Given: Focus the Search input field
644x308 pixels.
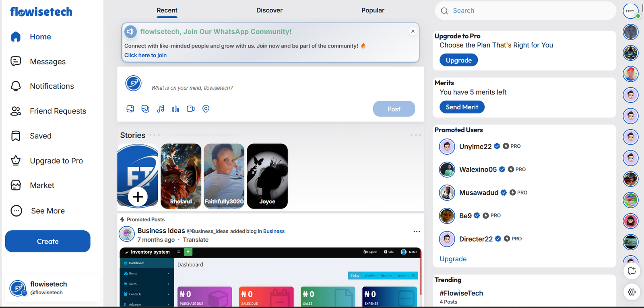Looking at the screenshot, I should click(525, 11).
